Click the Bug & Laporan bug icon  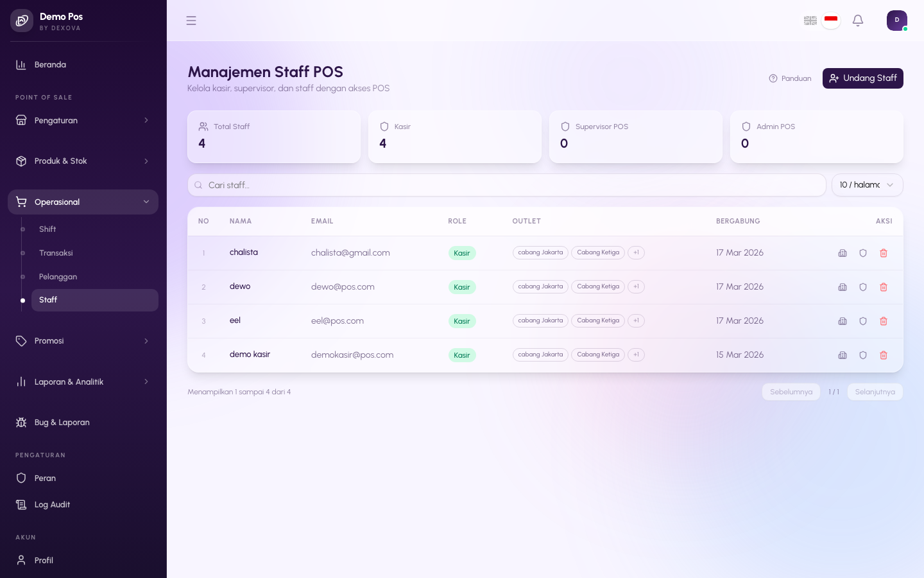click(21, 423)
